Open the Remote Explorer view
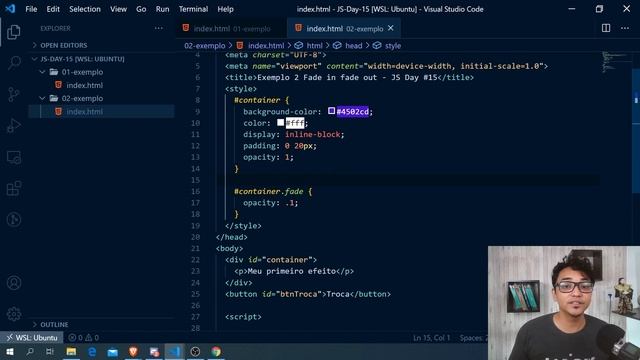This screenshot has width=640, height=360. point(14,157)
